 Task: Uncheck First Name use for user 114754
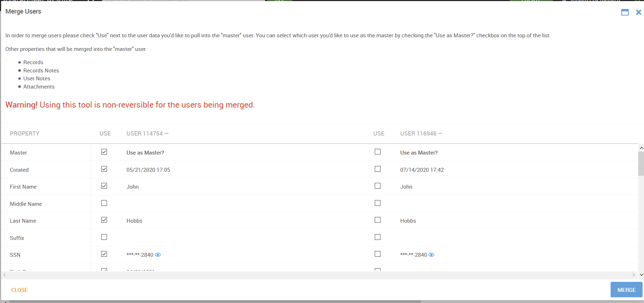[x=104, y=186]
